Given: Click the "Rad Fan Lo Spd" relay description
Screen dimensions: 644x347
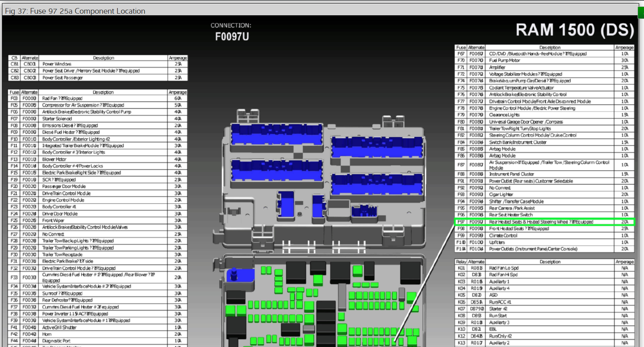Looking at the screenshot, I should 504,268.
